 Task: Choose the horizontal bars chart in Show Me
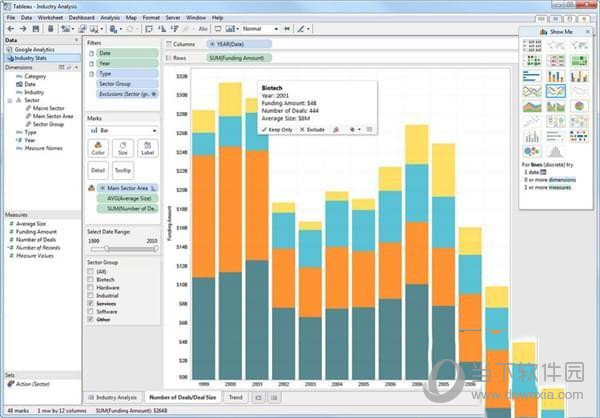click(532, 76)
